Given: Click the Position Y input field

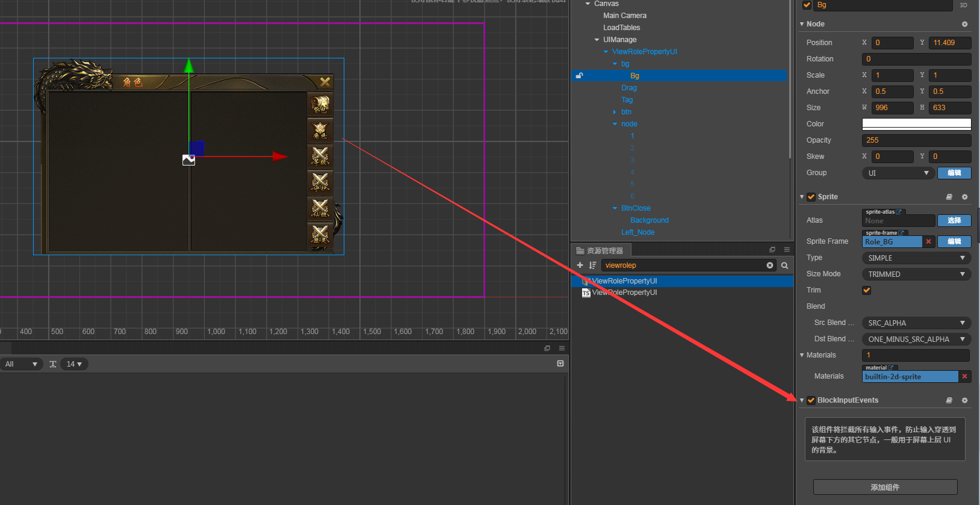Looking at the screenshot, I should coord(950,43).
